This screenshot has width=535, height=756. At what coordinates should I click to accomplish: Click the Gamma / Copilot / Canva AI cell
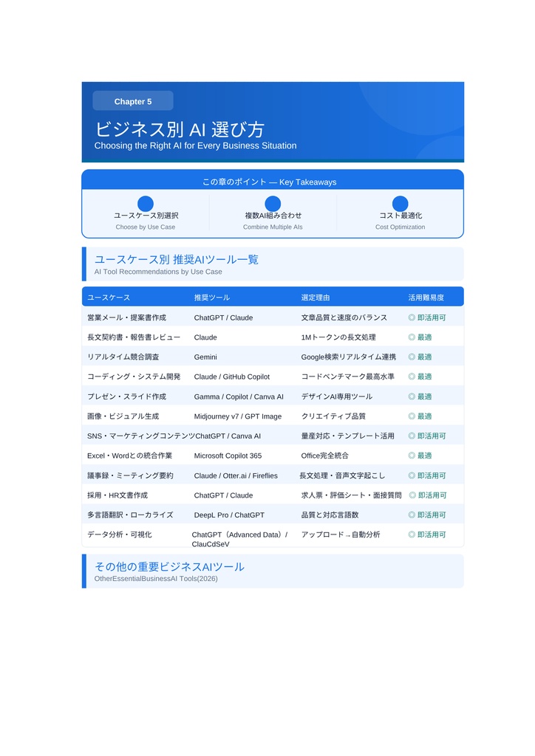(239, 396)
